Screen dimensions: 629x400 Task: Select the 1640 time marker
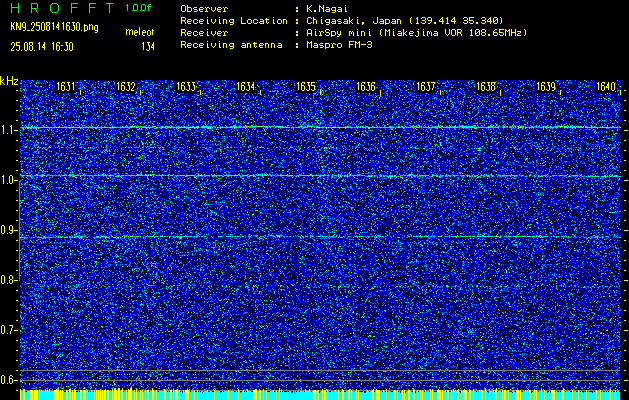click(606, 87)
